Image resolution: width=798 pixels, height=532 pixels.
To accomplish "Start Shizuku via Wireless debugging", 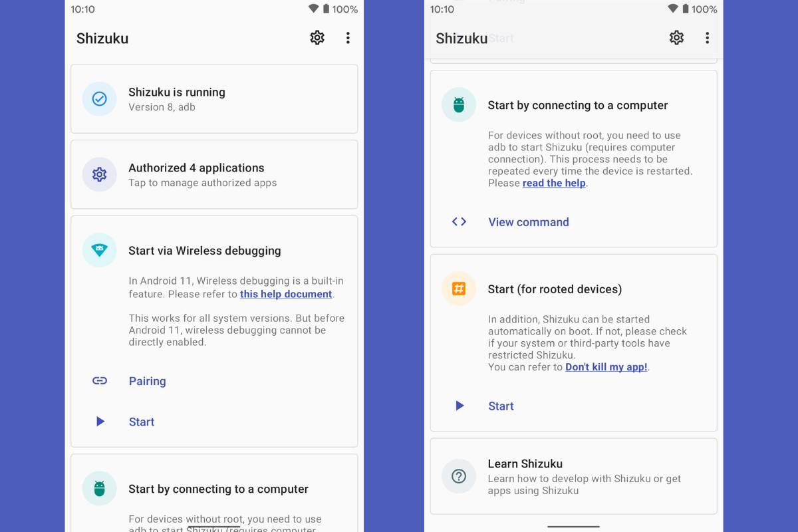I will pyautogui.click(x=141, y=422).
